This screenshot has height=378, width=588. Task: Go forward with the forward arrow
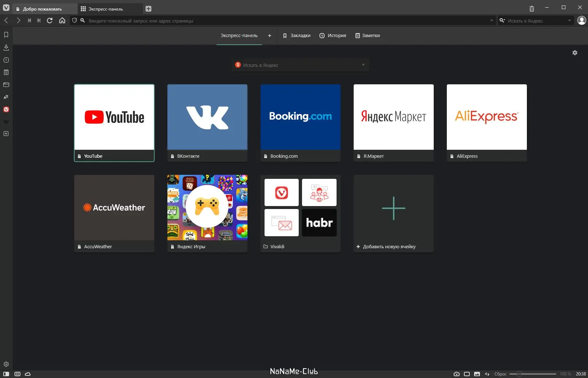pyautogui.click(x=19, y=20)
